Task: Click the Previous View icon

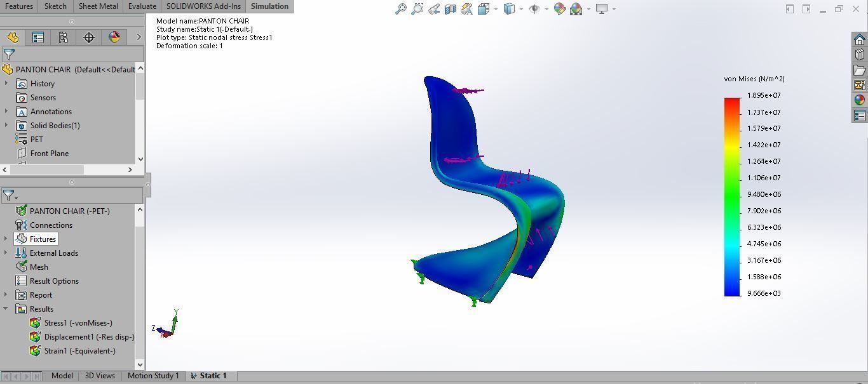Action: coord(434,9)
